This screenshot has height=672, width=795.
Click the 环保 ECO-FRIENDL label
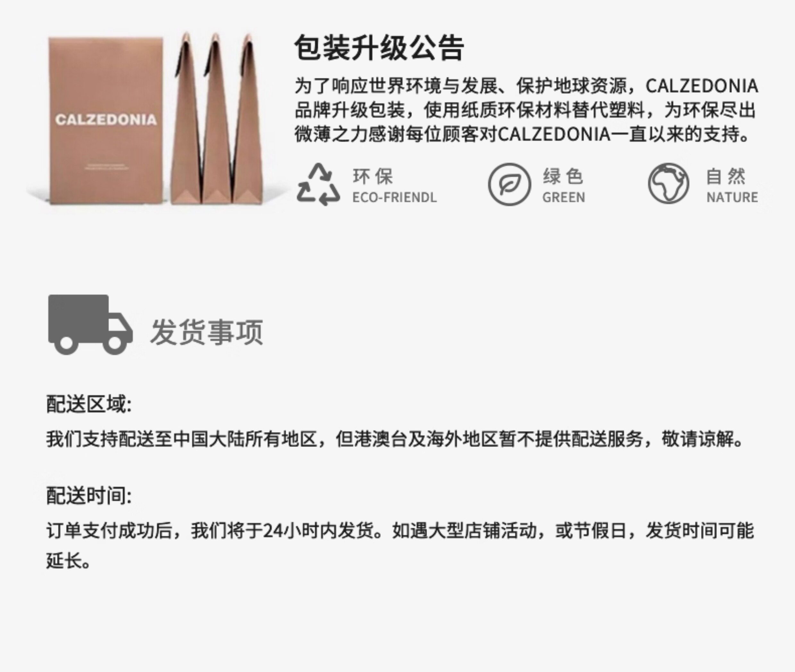[x=395, y=186]
